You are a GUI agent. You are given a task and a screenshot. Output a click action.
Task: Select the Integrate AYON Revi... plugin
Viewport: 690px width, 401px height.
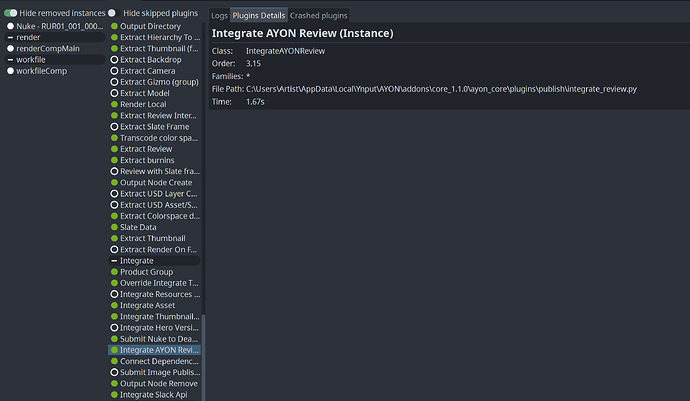click(x=154, y=350)
